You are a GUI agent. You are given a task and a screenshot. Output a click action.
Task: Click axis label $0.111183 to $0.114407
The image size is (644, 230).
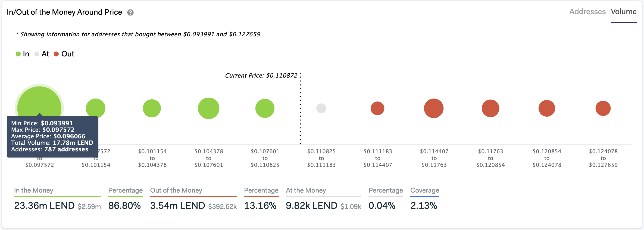point(378,158)
